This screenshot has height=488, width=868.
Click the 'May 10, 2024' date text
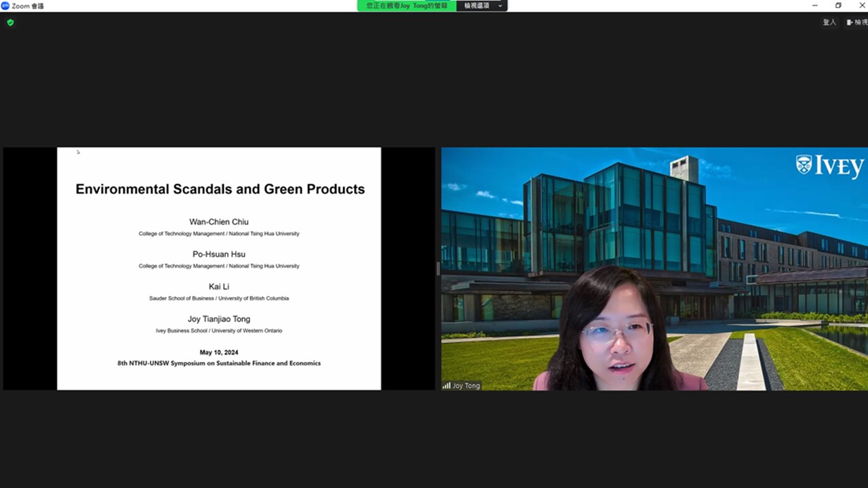[219, 352]
